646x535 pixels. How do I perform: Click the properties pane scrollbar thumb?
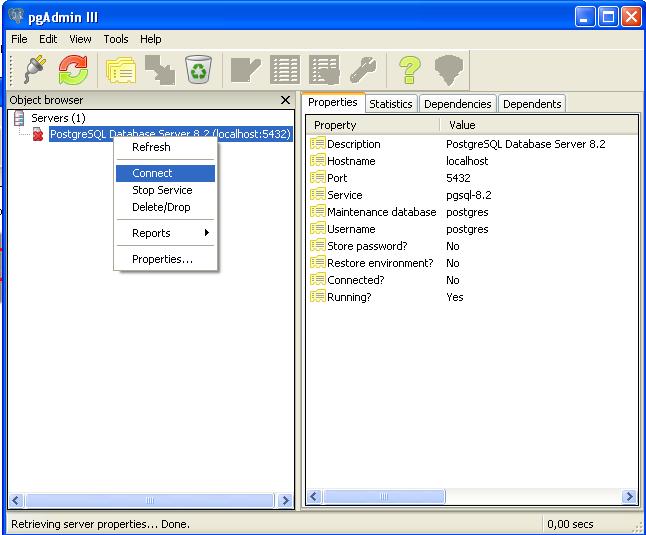click(x=384, y=496)
